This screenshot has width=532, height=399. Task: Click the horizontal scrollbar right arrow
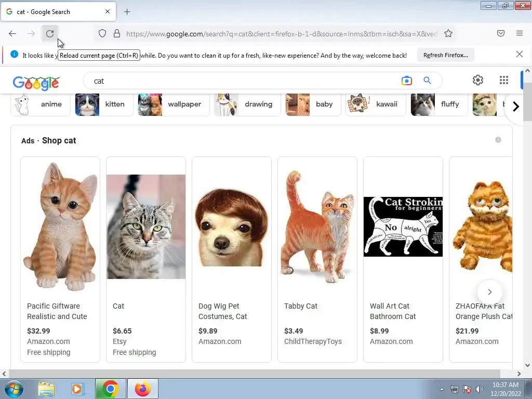[x=519, y=374]
